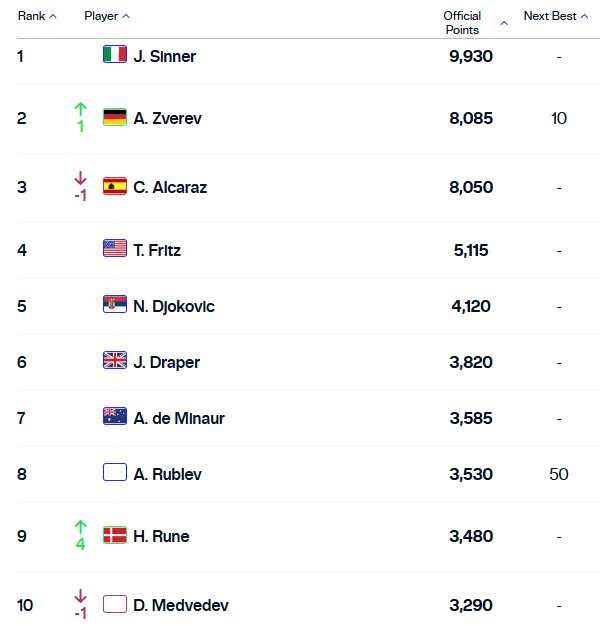Image resolution: width=600 pixels, height=626 pixels.
Task: Sort by Next Best column header
Action: pos(551,16)
